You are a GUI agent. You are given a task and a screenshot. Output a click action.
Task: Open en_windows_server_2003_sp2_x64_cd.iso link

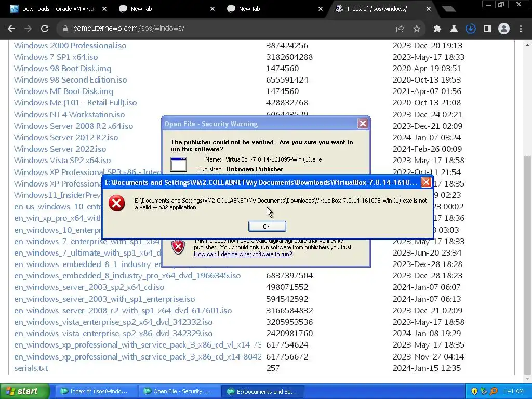click(89, 287)
